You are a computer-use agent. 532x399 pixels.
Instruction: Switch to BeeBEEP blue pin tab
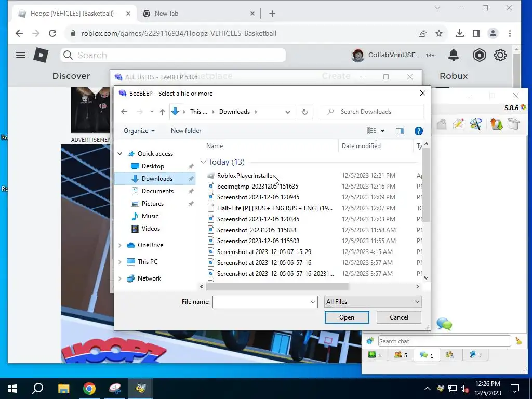[475, 355]
